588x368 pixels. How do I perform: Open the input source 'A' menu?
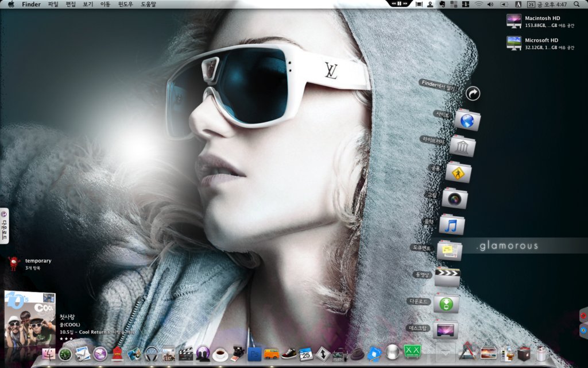(519, 4)
